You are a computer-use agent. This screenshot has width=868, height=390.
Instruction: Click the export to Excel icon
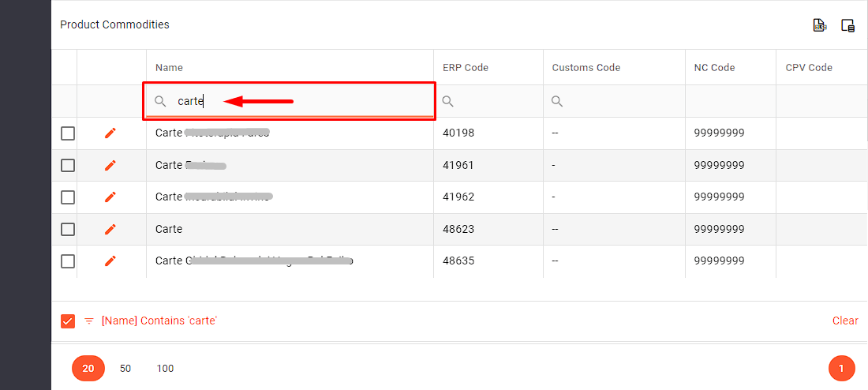(x=819, y=25)
